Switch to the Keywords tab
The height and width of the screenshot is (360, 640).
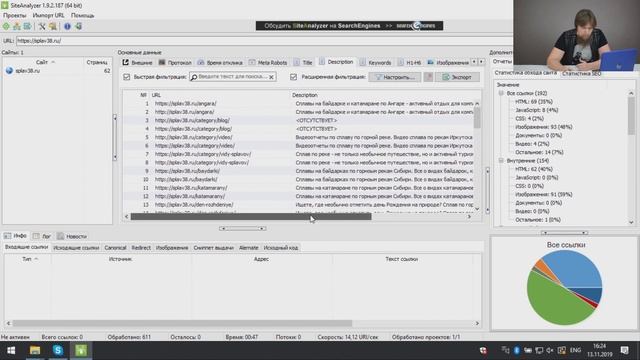point(375,62)
